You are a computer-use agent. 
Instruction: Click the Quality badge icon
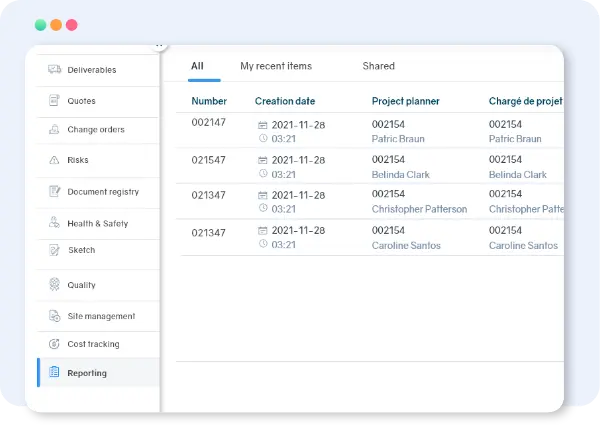(54, 285)
